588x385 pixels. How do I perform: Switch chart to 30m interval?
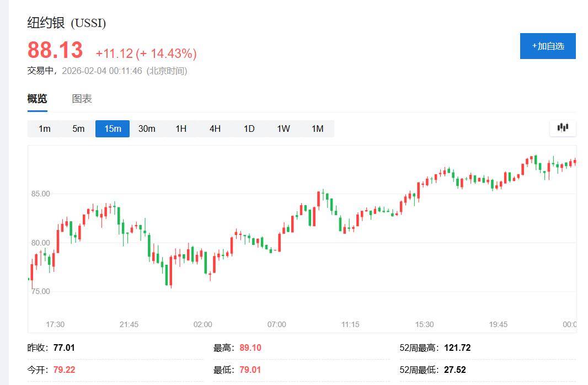coord(147,129)
